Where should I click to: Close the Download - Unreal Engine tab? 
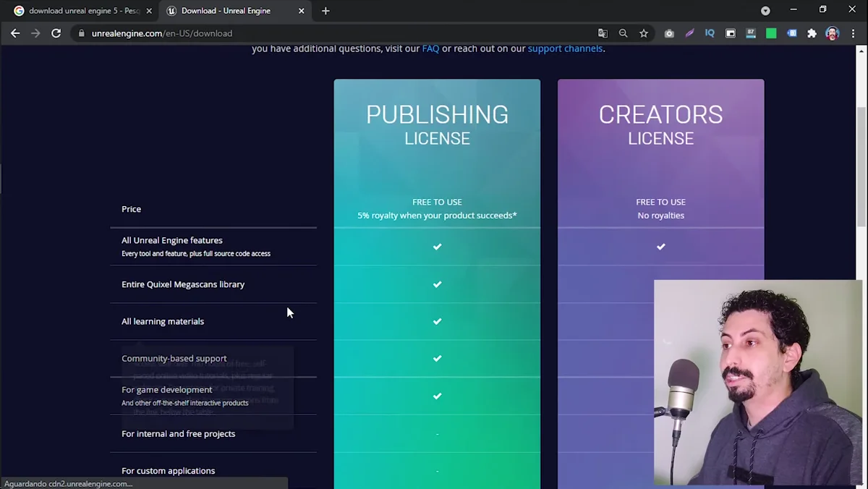(302, 11)
